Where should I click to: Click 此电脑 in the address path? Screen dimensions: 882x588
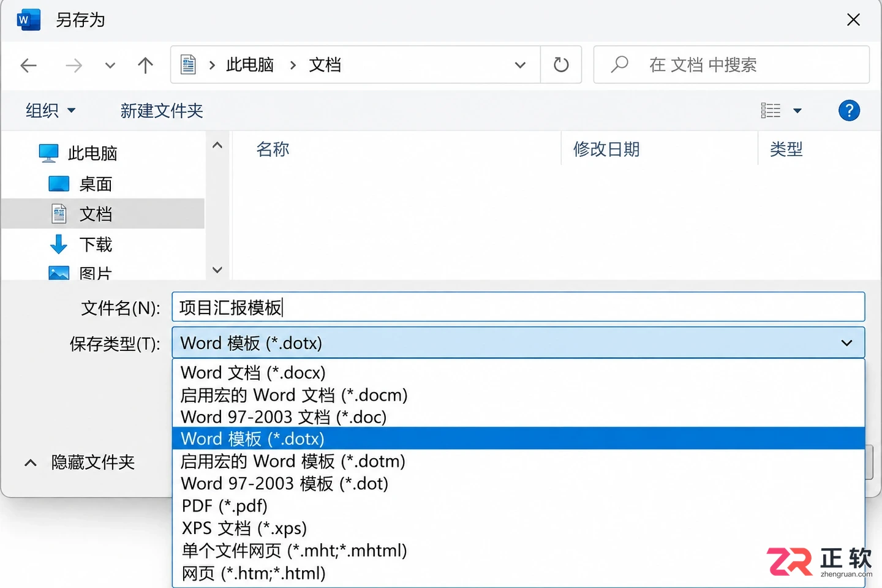[x=250, y=64]
